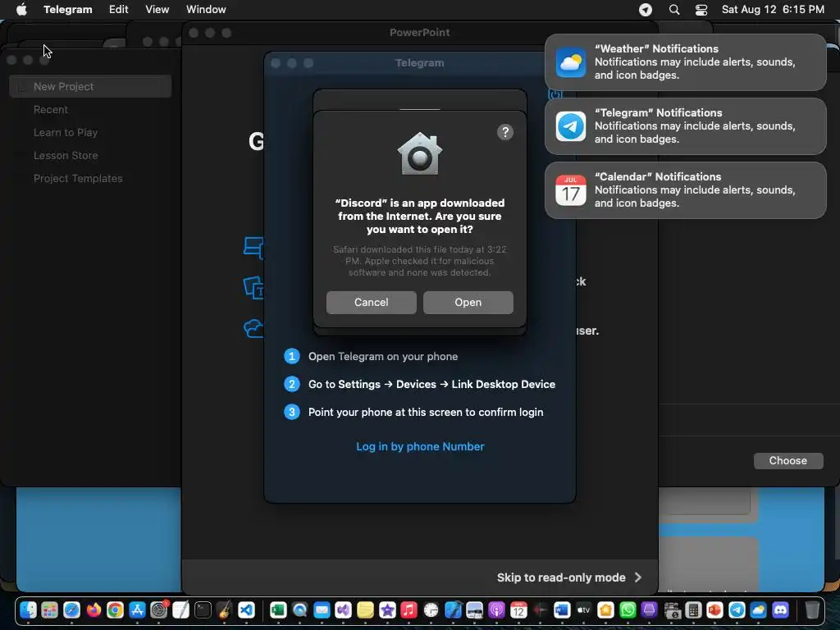
Task: Open Mail from the Dock
Action: (x=322, y=609)
